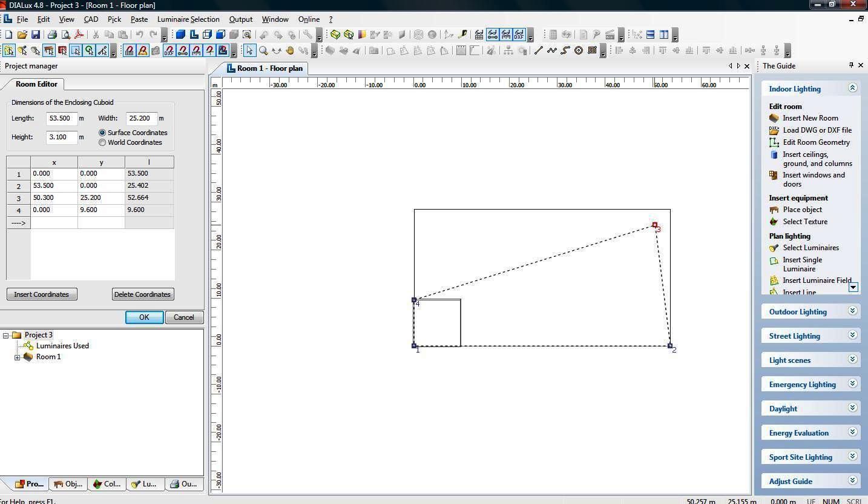Toggle allow furniture selection icon
The height and width of the screenshot is (504, 868).
tap(49, 51)
